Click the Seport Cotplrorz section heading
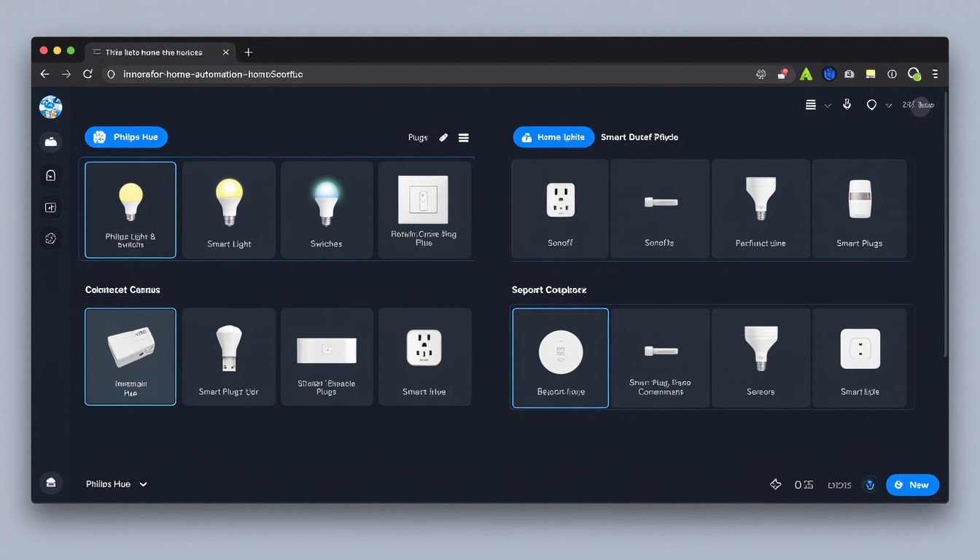The height and width of the screenshot is (560, 980). (x=549, y=289)
